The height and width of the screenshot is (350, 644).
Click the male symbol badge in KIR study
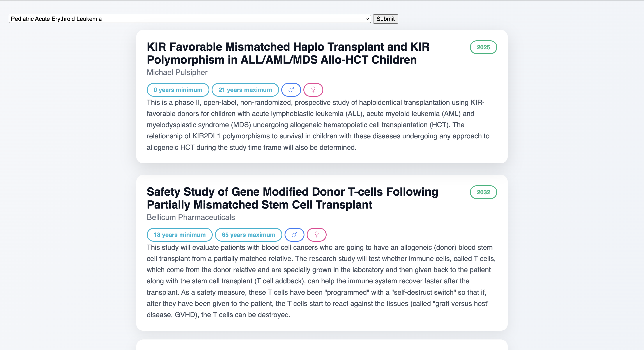coord(291,90)
